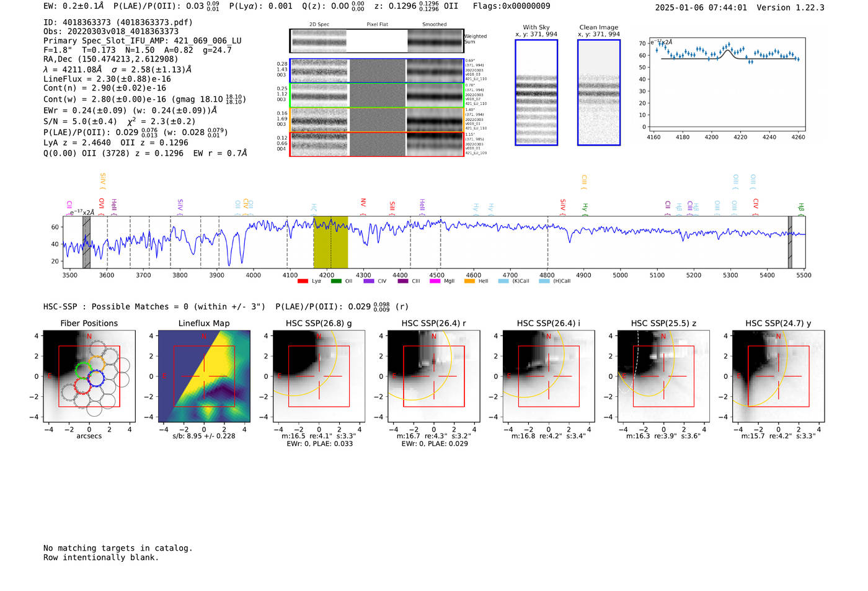Screen dimensions: 868x591
Task: Click the '2025-01-06 07:44:01' timestamp
Action: [x=701, y=8]
